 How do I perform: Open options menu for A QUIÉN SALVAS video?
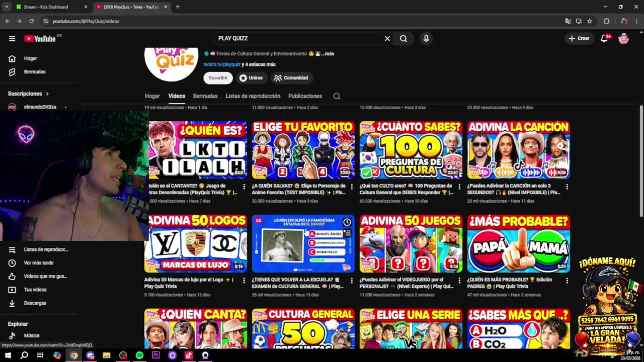tap(352, 187)
